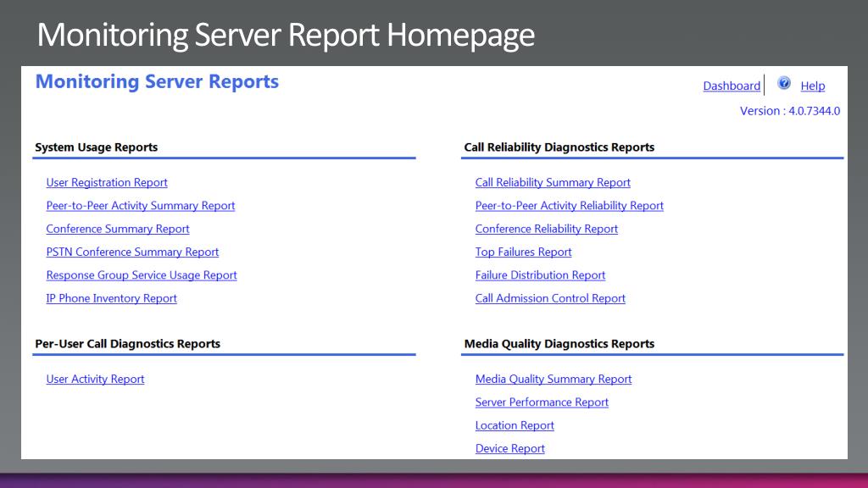Open Failure Distribution Report
Viewport: 868px width, 488px height.
pyautogui.click(x=540, y=275)
